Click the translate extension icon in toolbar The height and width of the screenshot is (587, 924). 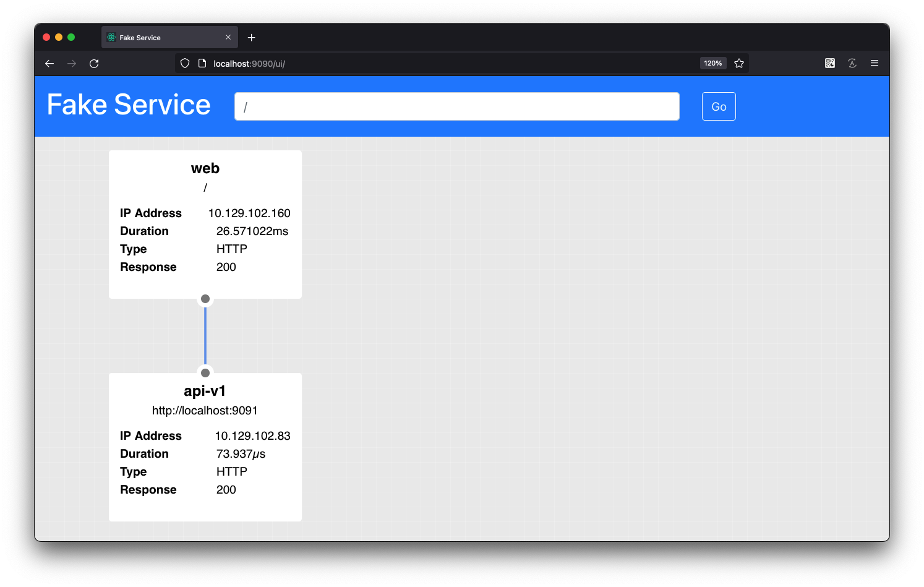pyautogui.click(x=852, y=63)
